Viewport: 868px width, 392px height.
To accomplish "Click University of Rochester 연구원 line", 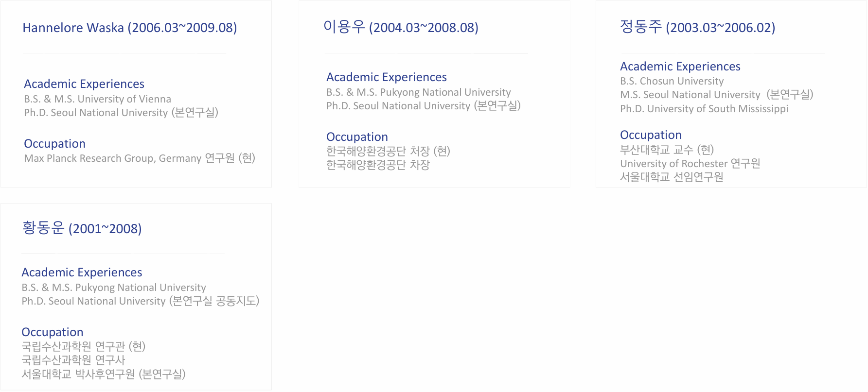I will coord(690,164).
